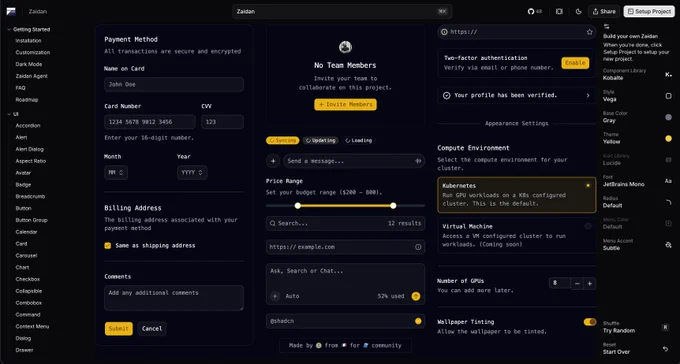Click the info icon in example.com field
Image resolution: width=680 pixels, height=364 pixels.
418,247
